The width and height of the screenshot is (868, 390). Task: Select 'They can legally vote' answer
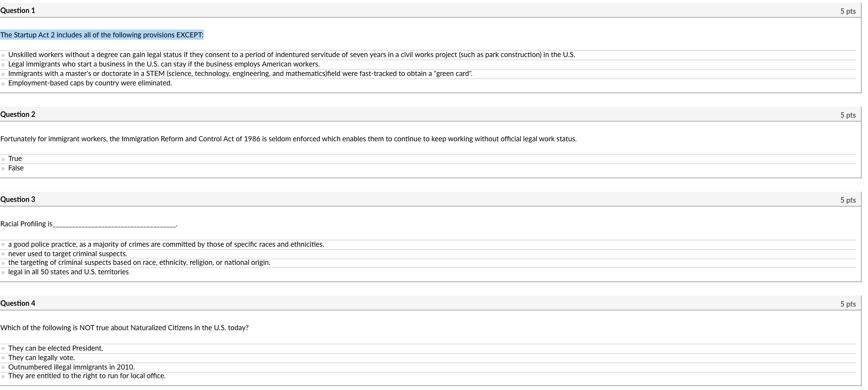(3, 358)
